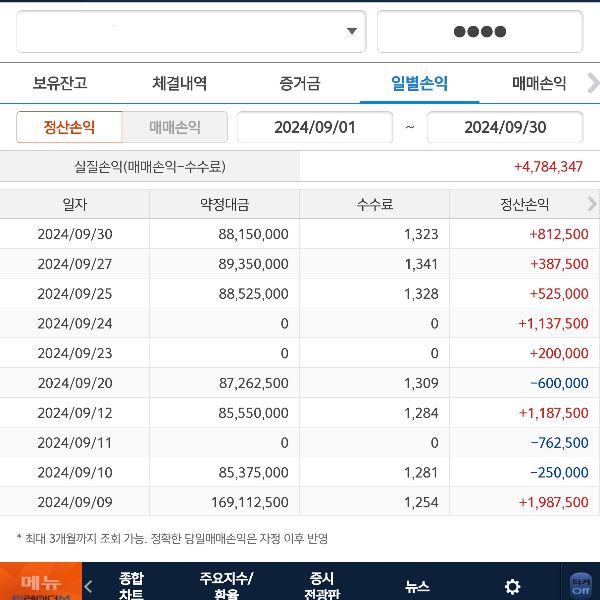This screenshot has height=600, width=600.
Task: Open end date picker 2024/09/30
Action: [504, 127]
